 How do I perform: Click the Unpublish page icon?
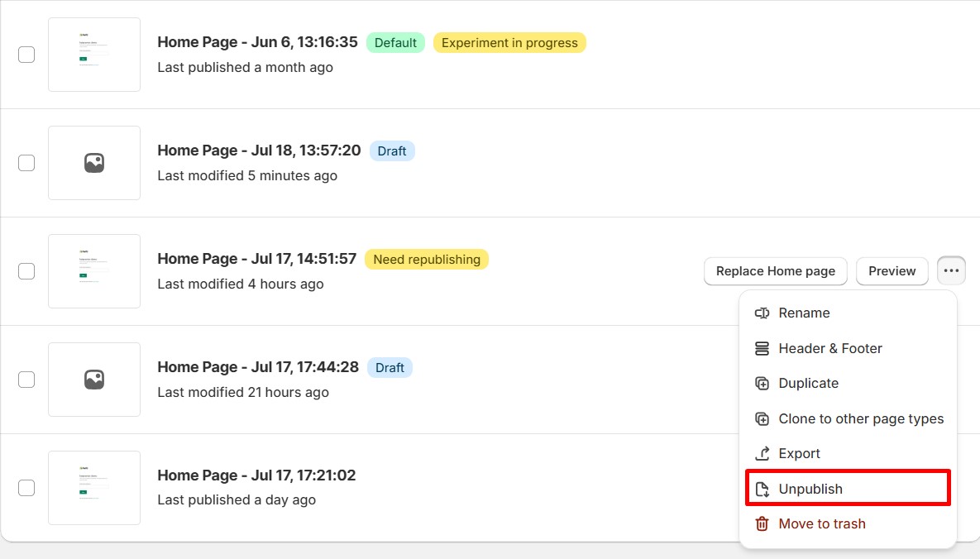coord(762,490)
